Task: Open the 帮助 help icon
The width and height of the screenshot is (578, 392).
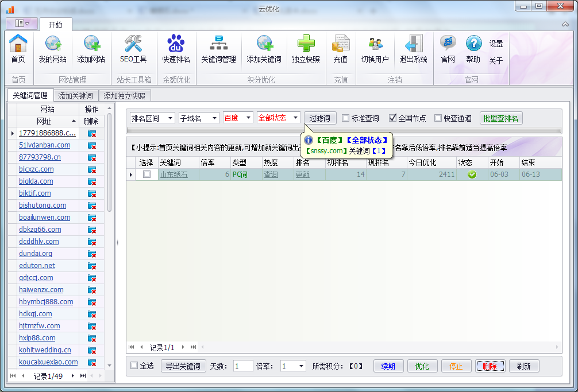Action: click(x=472, y=49)
